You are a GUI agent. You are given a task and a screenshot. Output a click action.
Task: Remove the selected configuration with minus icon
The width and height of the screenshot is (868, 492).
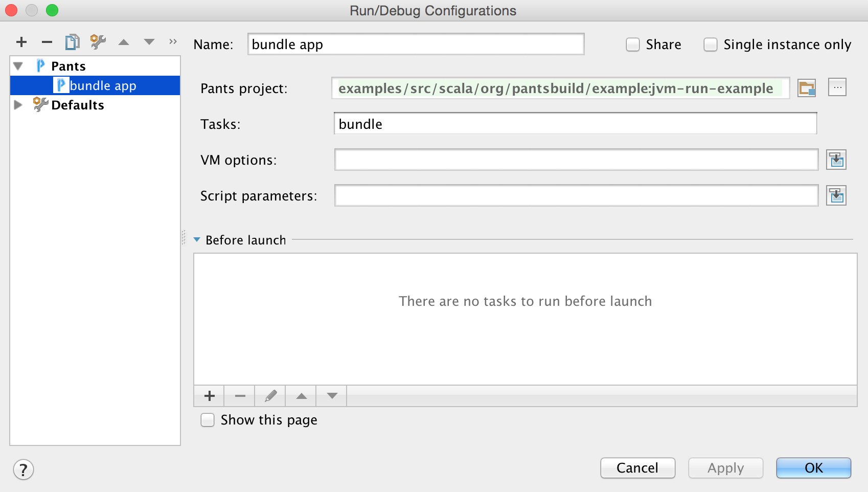[x=47, y=42]
